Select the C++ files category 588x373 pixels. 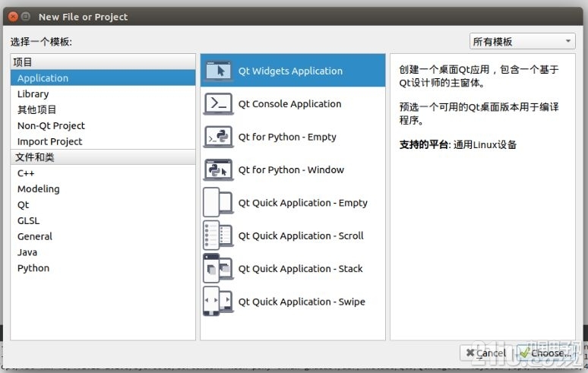click(103, 172)
